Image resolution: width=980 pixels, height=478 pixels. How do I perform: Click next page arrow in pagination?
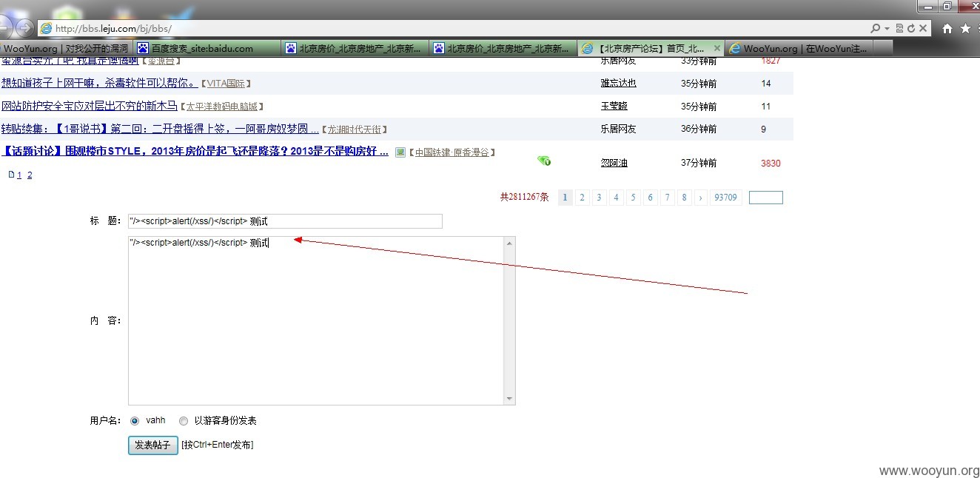pyautogui.click(x=701, y=198)
